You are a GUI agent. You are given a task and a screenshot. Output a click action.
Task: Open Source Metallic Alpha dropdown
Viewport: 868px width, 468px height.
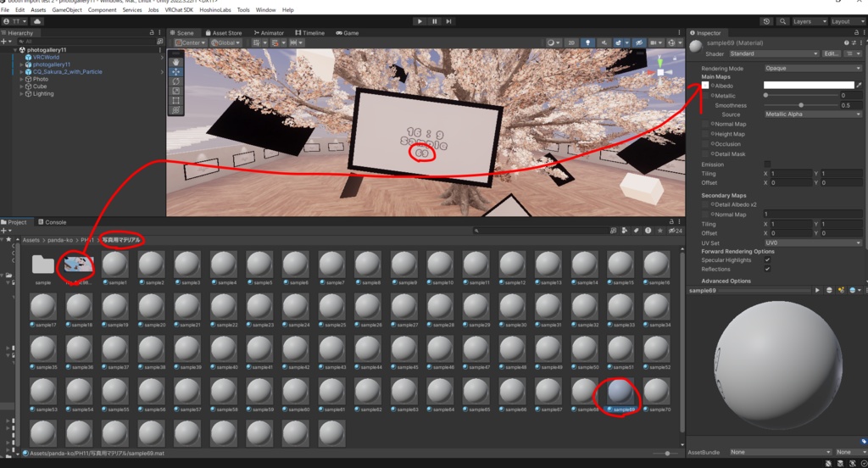[x=813, y=114]
